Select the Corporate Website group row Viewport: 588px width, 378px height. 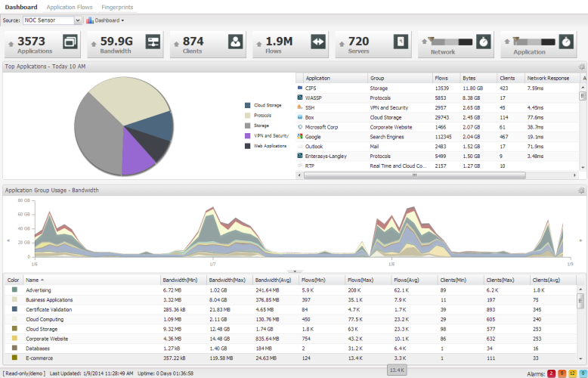click(290, 339)
